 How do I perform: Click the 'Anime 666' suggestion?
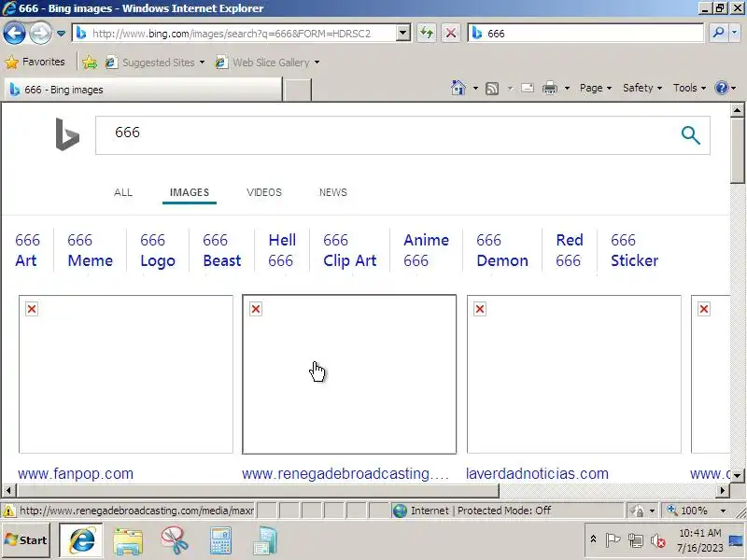point(426,250)
